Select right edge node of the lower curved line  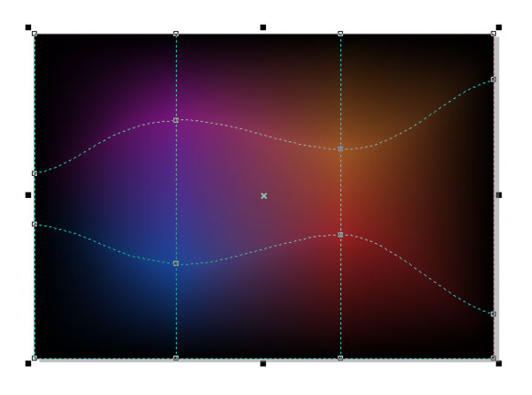(x=493, y=314)
